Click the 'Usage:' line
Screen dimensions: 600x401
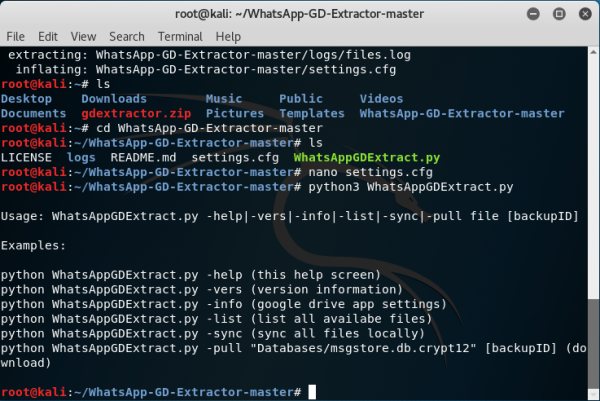[290, 216]
